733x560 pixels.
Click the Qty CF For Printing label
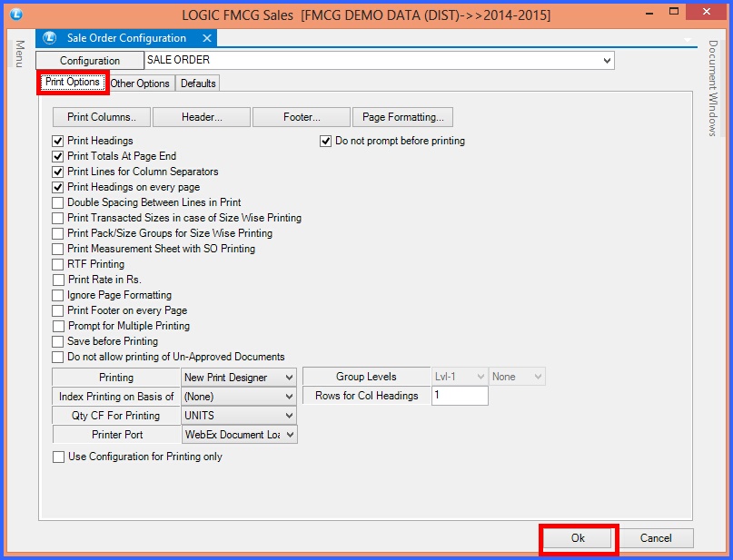pos(116,416)
